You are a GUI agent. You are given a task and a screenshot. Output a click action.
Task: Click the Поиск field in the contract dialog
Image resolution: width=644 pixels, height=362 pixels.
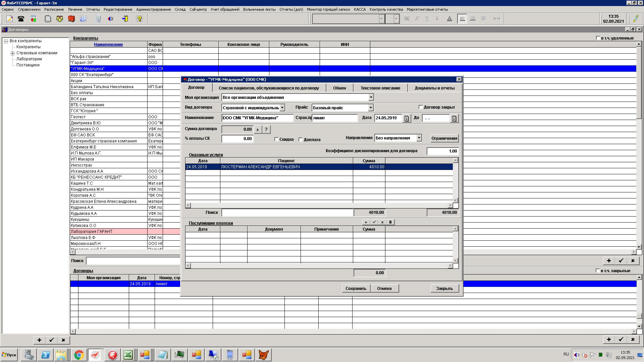coord(287,213)
